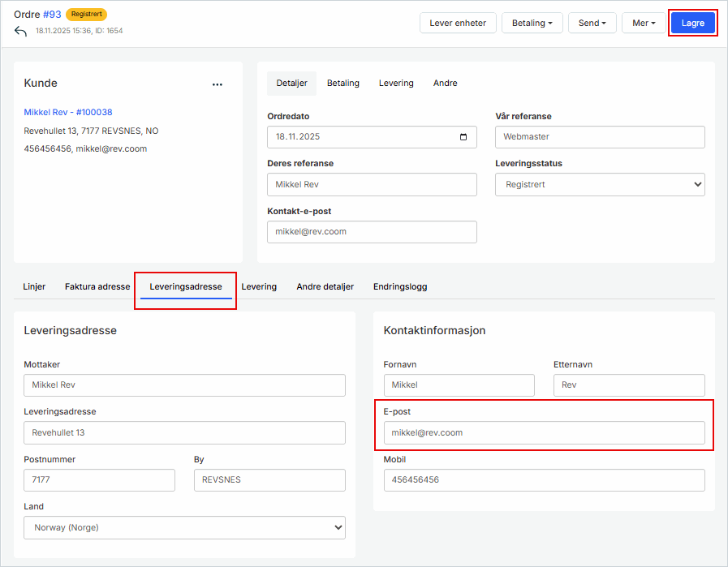Expand the Betaling dropdown button
Image resolution: width=728 pixels, height=567 pixels.
(x=532, y=23)
